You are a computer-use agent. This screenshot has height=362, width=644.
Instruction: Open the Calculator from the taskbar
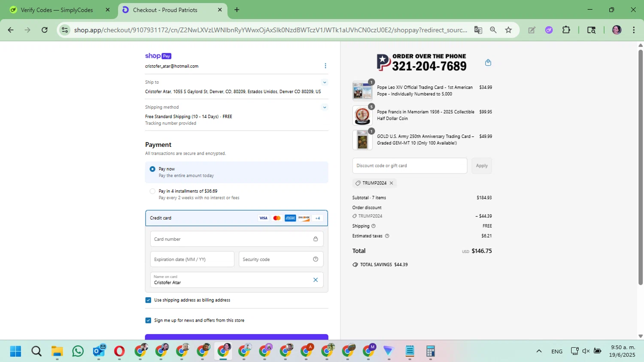coord(431,351)
